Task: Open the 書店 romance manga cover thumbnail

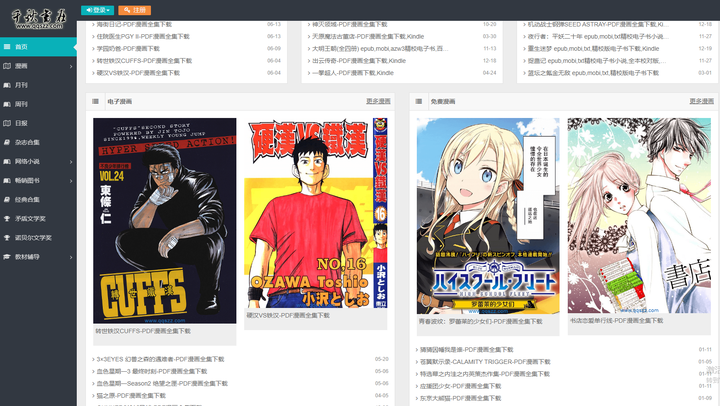Action: (639, 216)
